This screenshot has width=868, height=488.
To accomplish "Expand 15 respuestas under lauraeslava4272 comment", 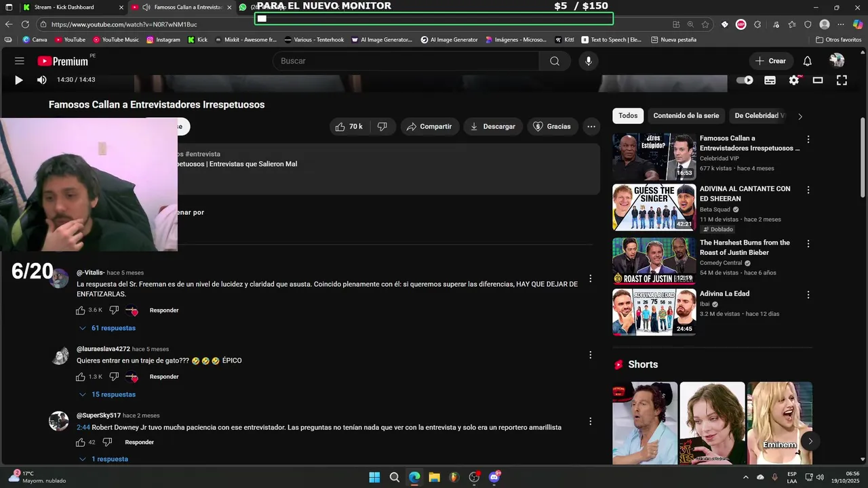I will tap(107, 394).
